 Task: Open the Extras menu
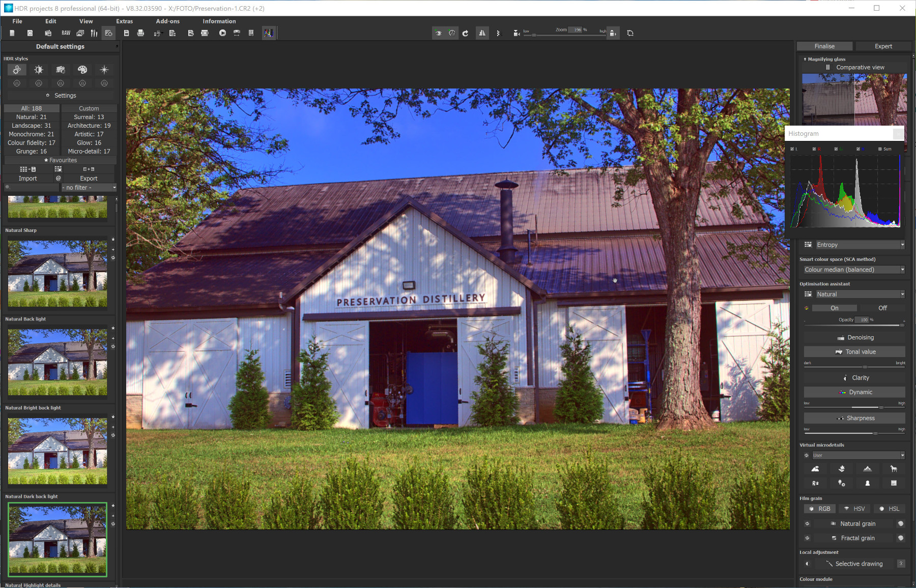[x=125, y=21]
